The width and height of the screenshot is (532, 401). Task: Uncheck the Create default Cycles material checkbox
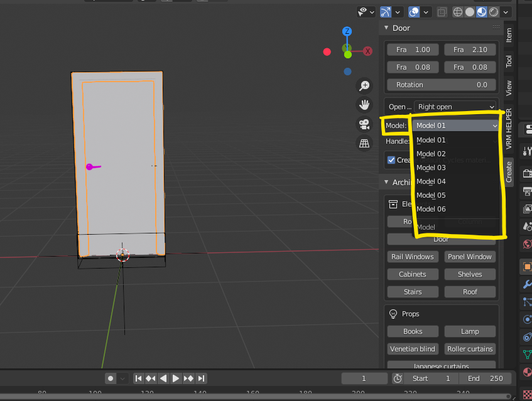coord(391,160)
